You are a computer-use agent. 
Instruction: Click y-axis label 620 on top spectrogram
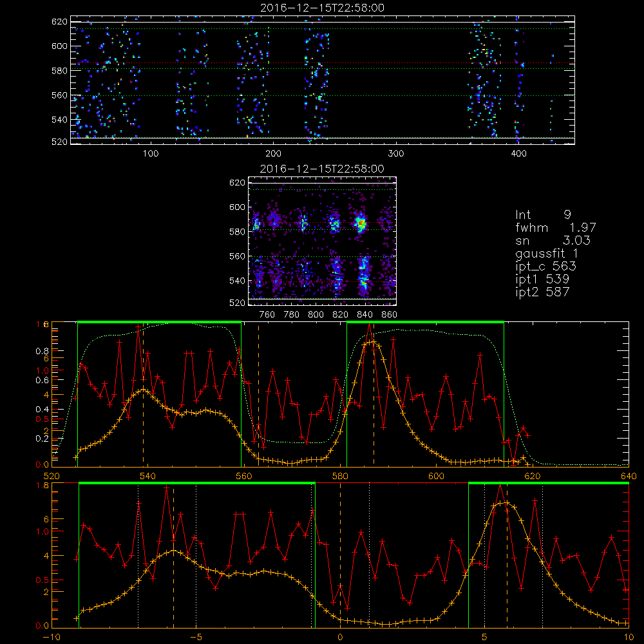(x=59, y=21)
